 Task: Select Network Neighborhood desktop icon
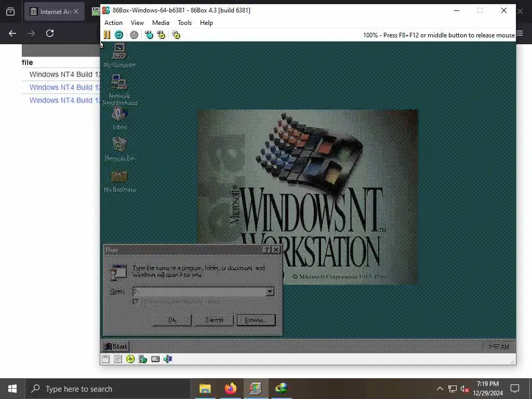click(x=119, y=90)
